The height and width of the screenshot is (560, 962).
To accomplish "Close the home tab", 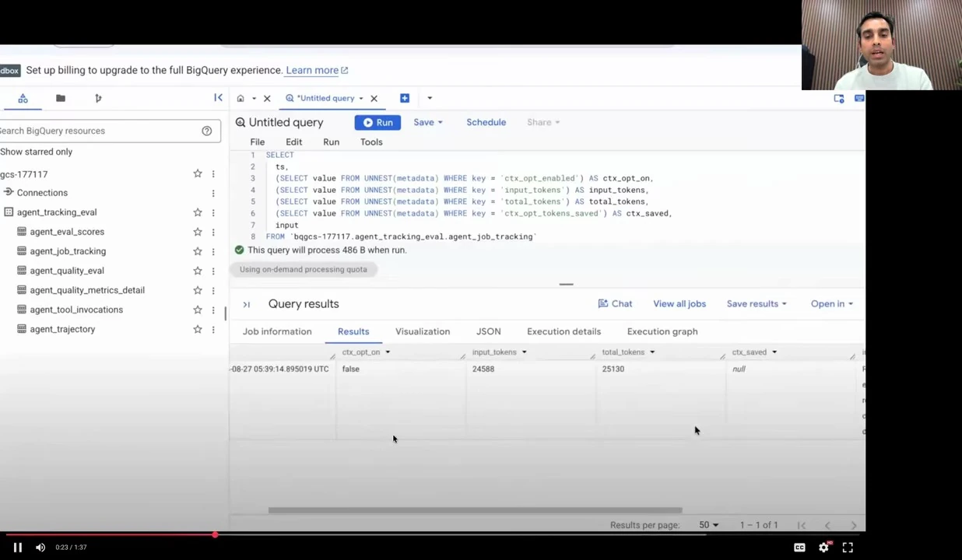I will click(x=267, y=98).
